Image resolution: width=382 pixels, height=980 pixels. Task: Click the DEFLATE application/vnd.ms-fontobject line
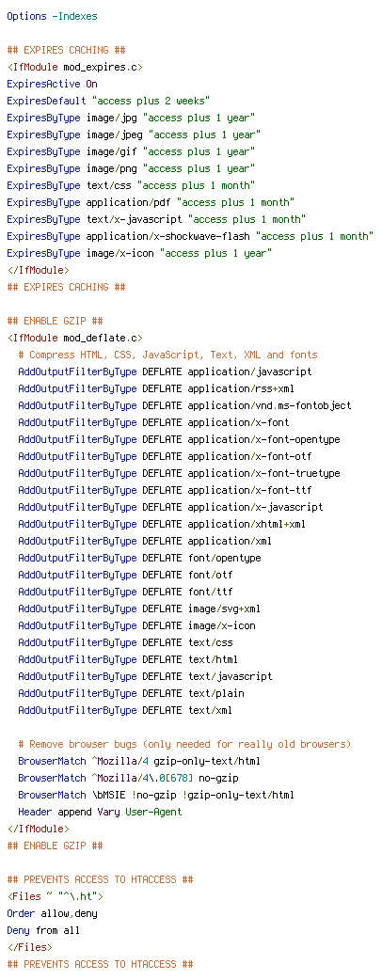tap(185, 405)
